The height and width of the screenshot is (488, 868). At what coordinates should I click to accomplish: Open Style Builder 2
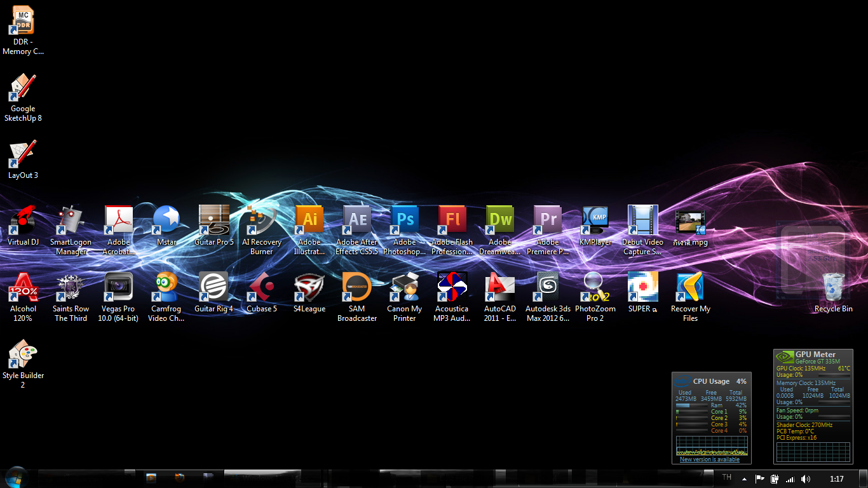point(23,363)
